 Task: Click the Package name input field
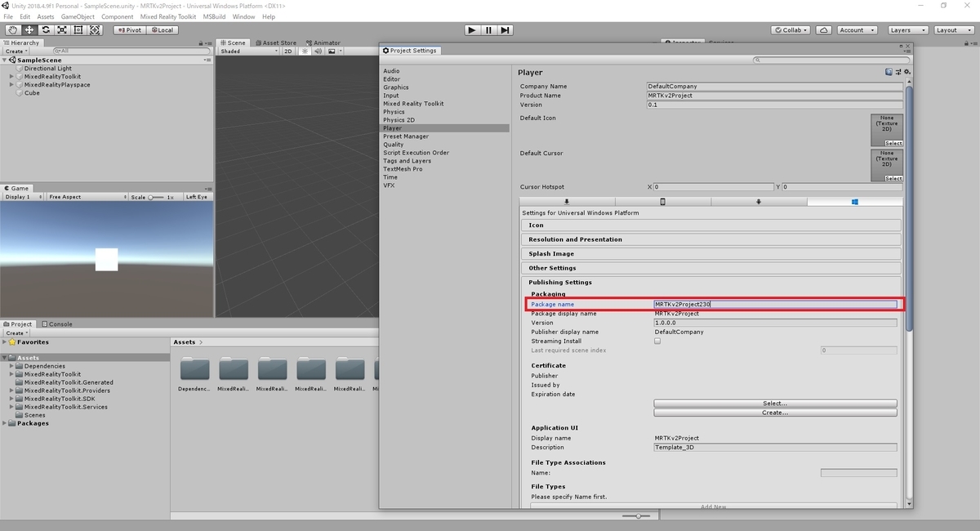(x=775, y=304)
